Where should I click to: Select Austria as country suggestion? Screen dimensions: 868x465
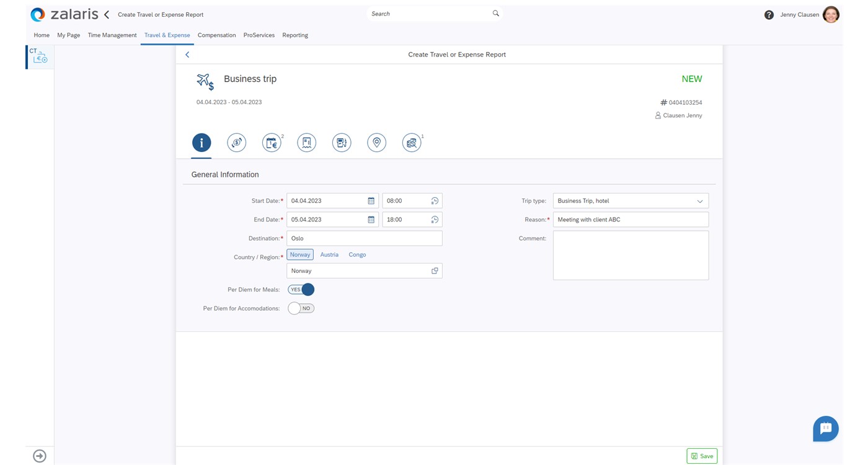click(329, 255)
